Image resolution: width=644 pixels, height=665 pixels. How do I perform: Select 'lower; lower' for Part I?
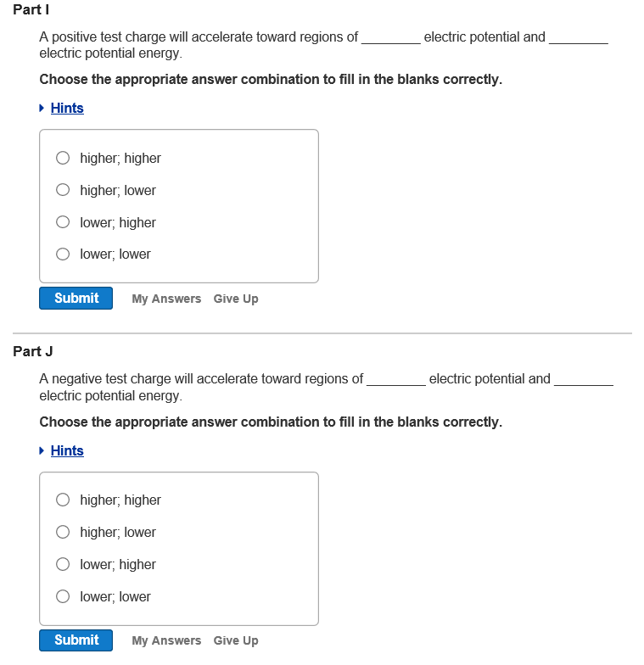tap(63, 254)
